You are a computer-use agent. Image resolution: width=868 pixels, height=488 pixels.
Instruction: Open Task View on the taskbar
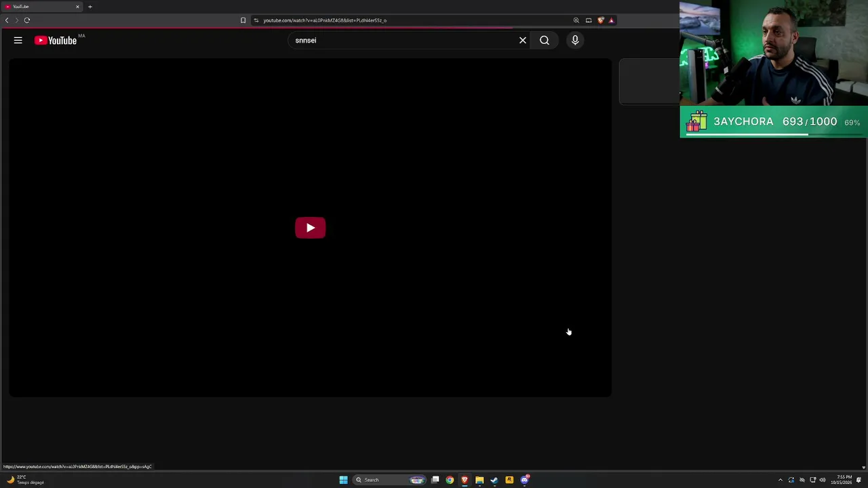[x=435, y=480]
